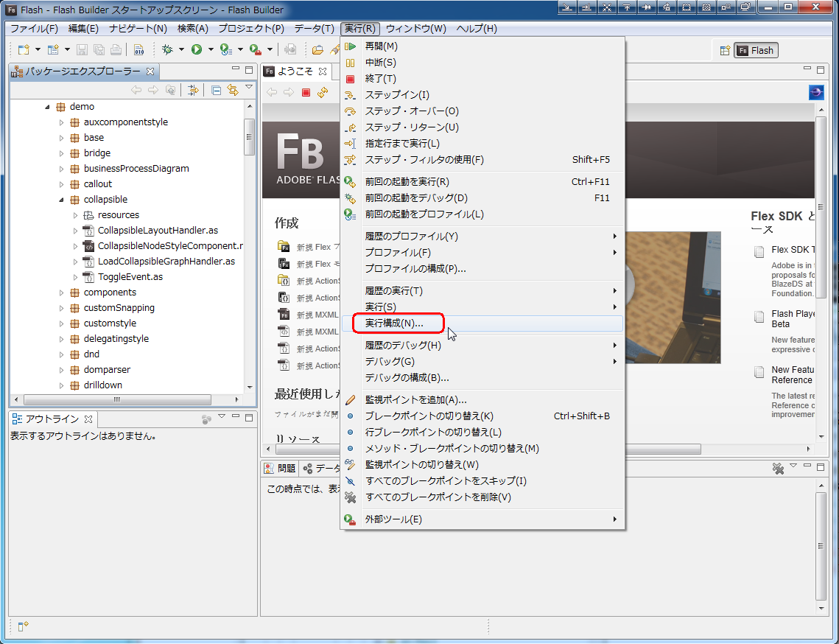Expand the businessProcessDiagram package

(61, 169)
